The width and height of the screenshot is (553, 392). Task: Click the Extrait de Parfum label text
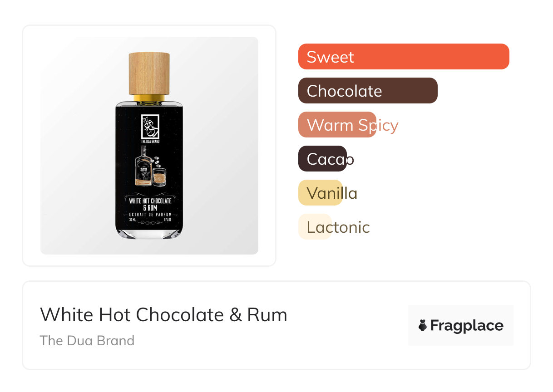tap(150, 214)
